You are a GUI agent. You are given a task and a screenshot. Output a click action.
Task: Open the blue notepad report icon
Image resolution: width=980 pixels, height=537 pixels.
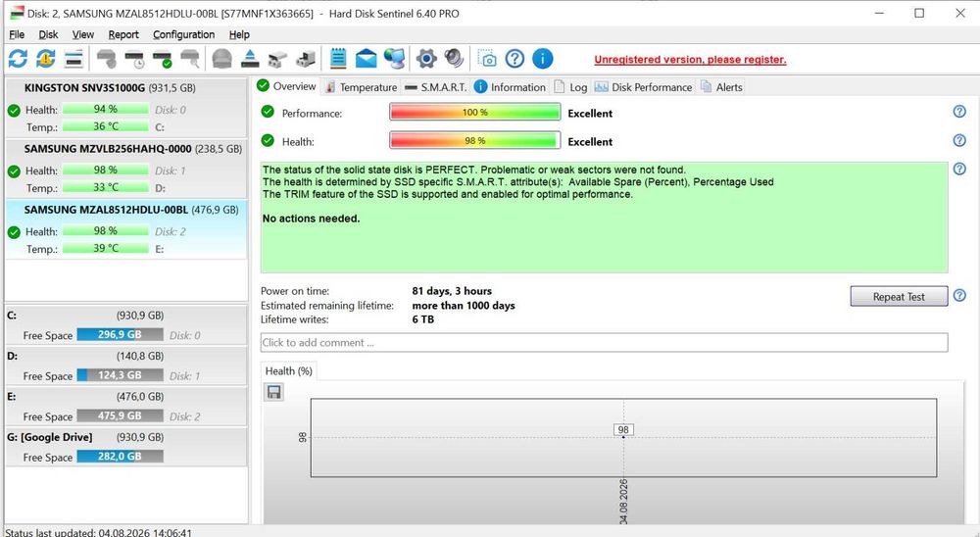pos(338,59)
